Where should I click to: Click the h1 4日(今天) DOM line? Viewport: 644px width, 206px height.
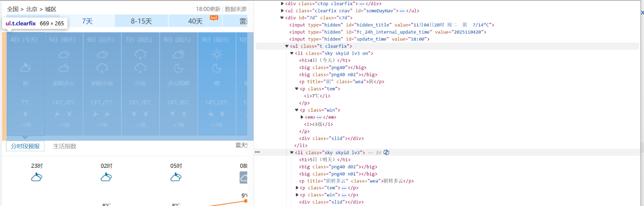[x=325, y=60]
